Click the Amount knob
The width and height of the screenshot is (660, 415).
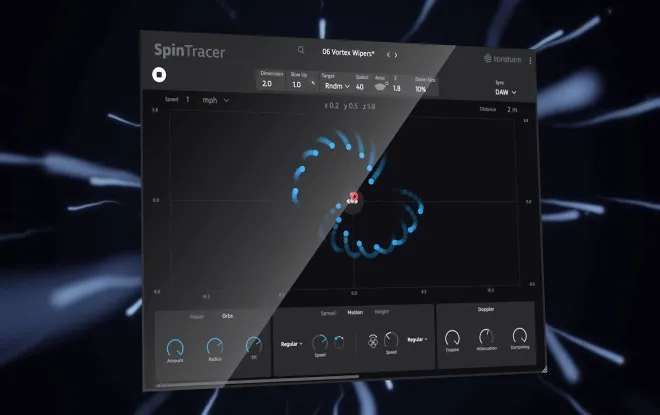click(x=175, y=348)
